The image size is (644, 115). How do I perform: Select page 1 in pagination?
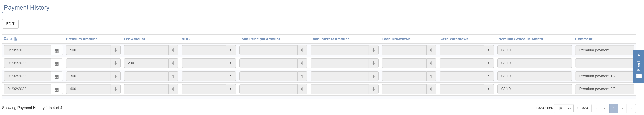[614, 108]
